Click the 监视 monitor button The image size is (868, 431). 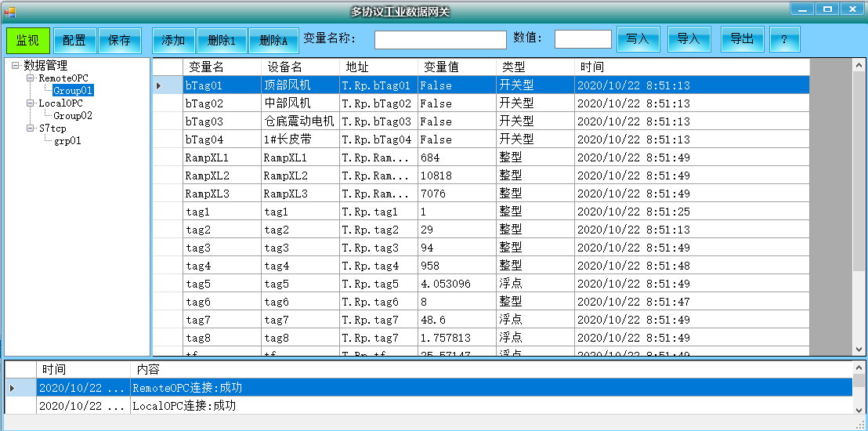click(x=28, y=41)
